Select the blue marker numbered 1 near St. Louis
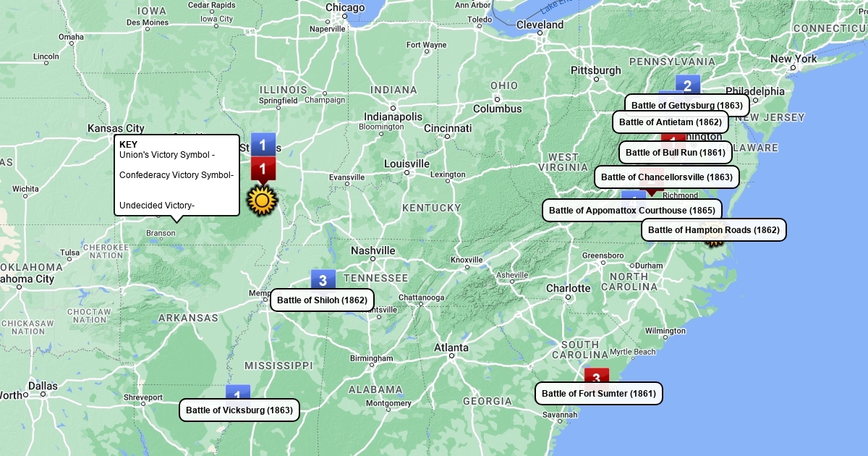868x456 pixels. click(x=263, y=144)
